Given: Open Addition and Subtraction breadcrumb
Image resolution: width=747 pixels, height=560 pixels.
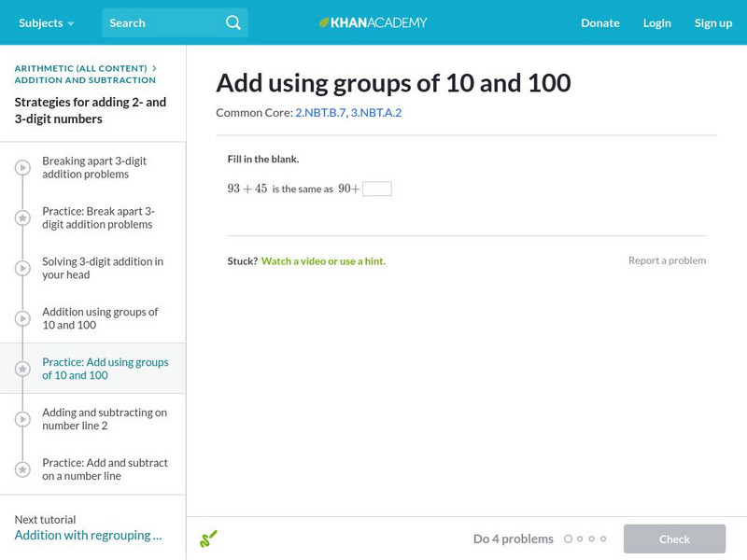Looking at the screenshot, I should pos(85,80).
